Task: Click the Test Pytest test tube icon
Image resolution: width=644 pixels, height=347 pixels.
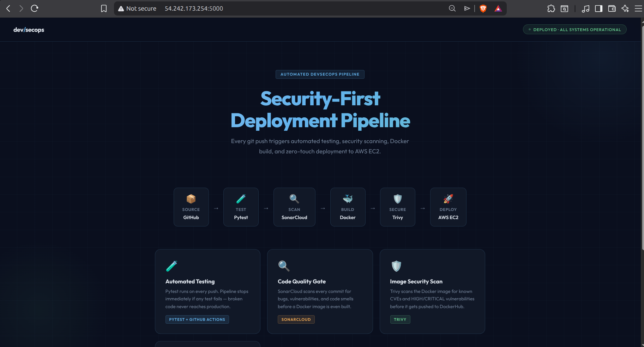Action: coord(241,199)
